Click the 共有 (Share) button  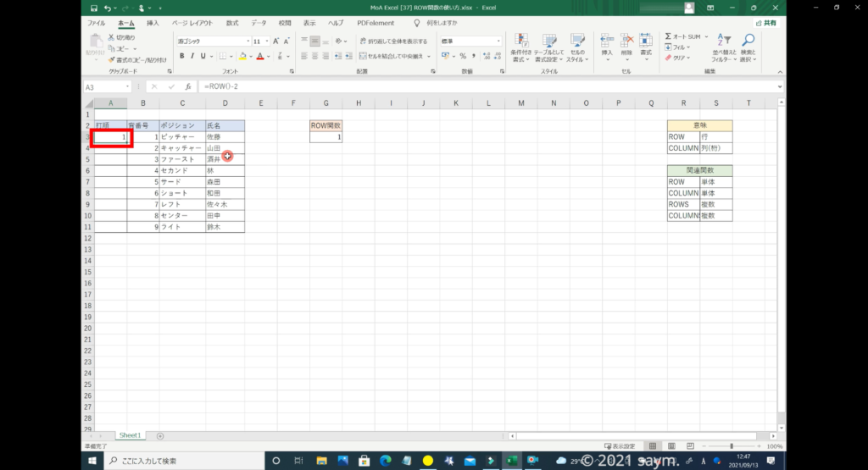tap(766, 23)
